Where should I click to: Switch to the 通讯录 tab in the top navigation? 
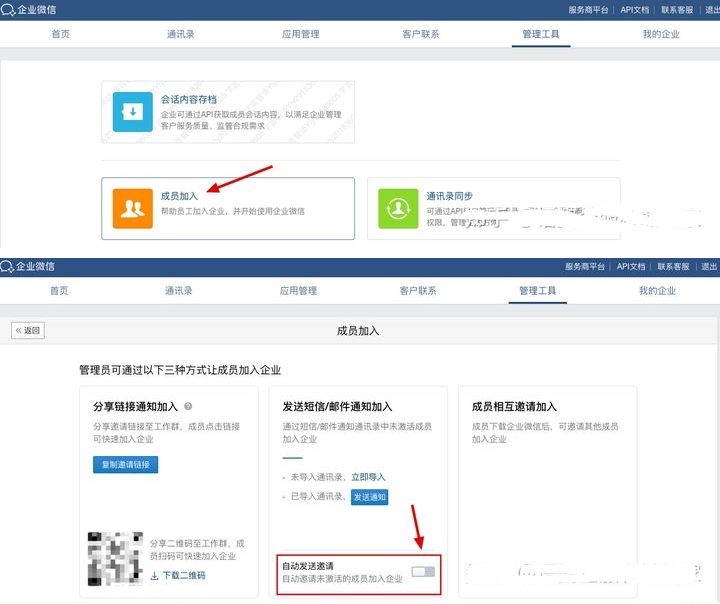(x=180, y=34)
